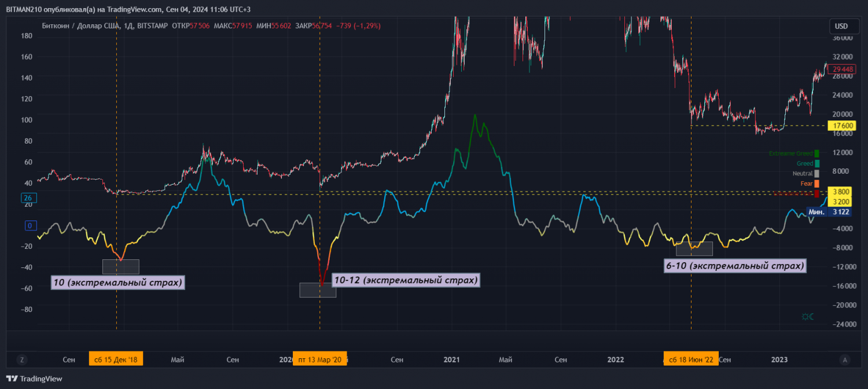Screen dimensions: 868x389
Task: Click the Биткоин / Доллар США symbol title
Action: coord(79,26)
